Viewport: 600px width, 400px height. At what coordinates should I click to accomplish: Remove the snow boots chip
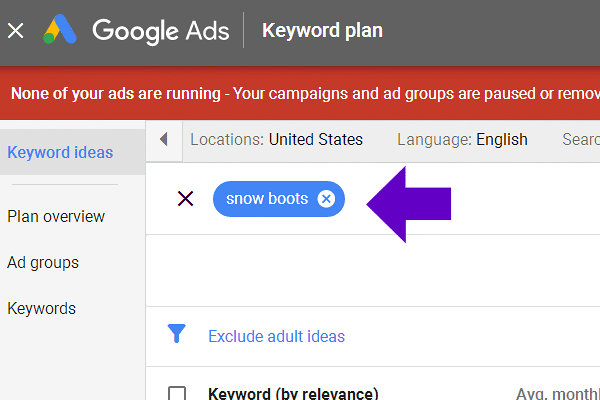pyautogui.click(x=326, y=199)
